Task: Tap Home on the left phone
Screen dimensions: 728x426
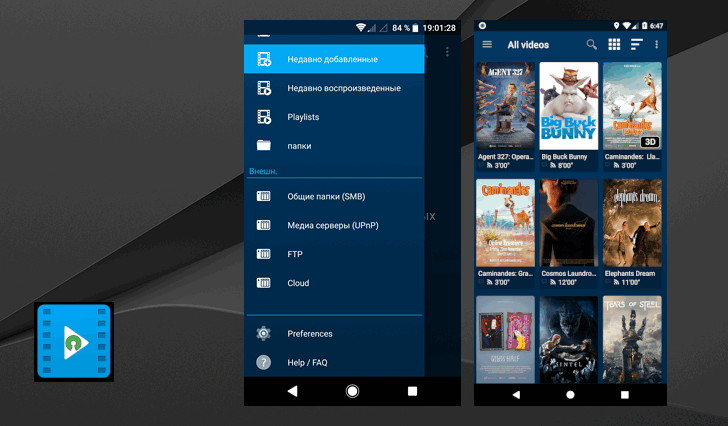Action: 352,391
